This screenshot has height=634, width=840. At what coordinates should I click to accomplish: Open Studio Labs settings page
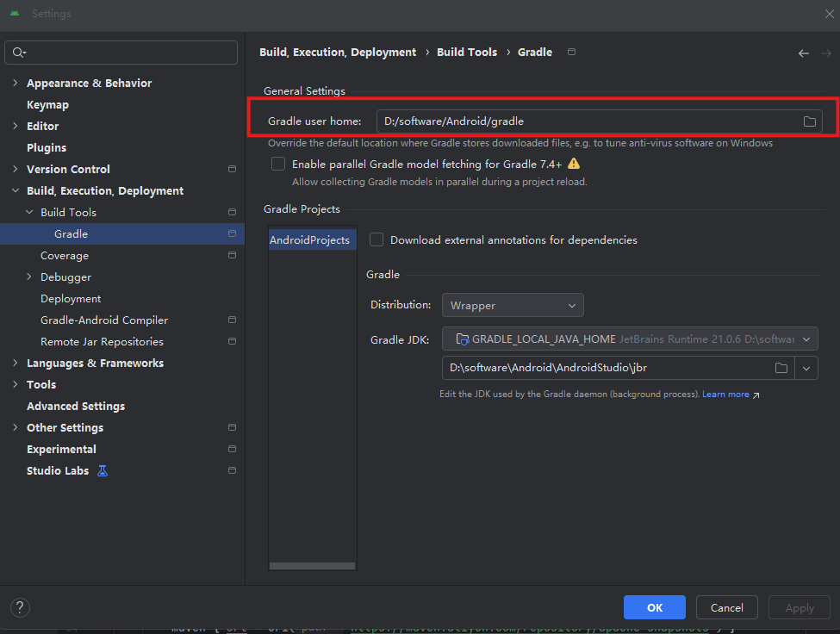pyautogui.click(x=58, y=470)
